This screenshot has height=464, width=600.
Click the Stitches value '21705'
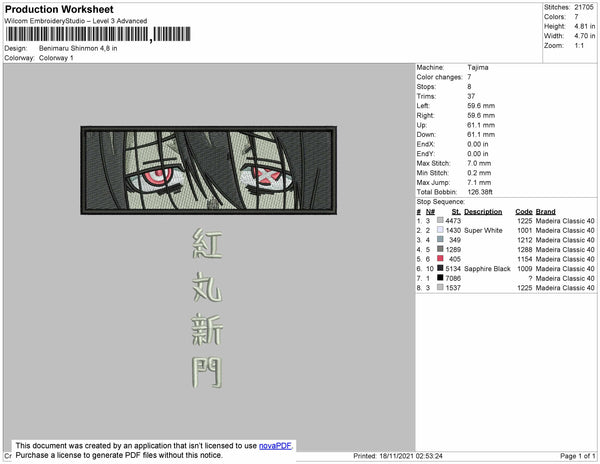click(x=584, y=7)
